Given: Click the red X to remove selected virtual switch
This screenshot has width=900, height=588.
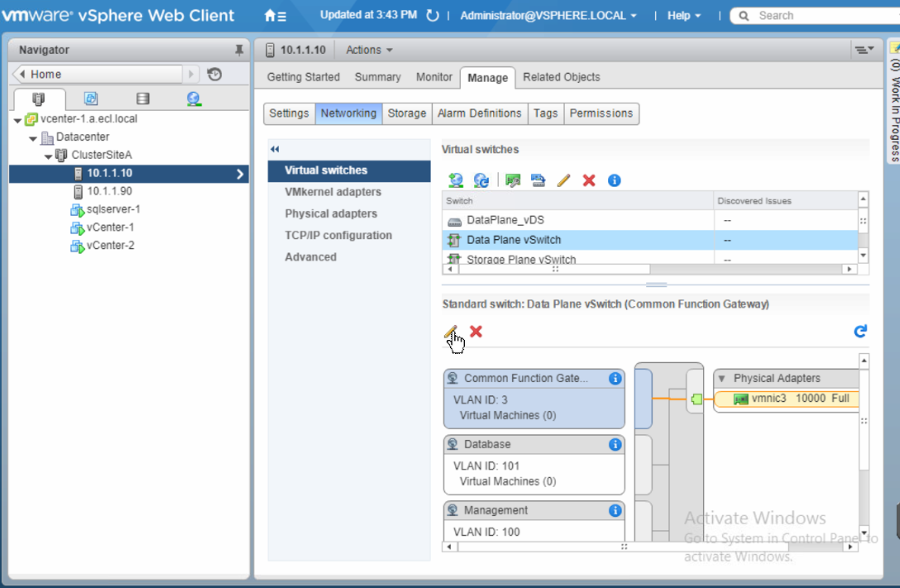Looking at the screenshot, I should [589, 180].
